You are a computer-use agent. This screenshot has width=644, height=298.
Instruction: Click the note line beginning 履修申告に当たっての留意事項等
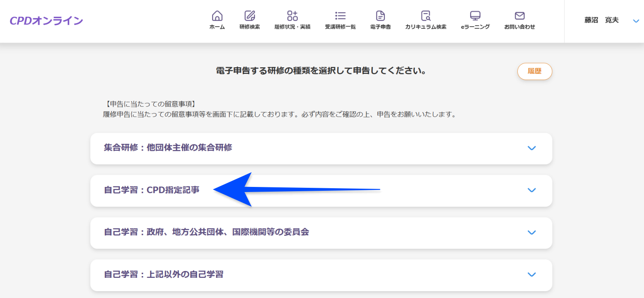pyautogui.click(x=279, y=114)
